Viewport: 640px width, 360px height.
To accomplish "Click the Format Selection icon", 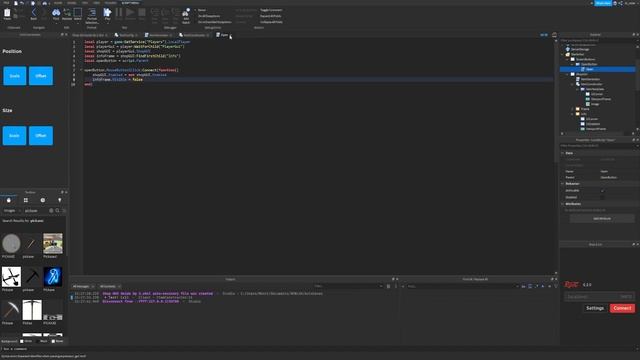I will click(x=92, y=16).
